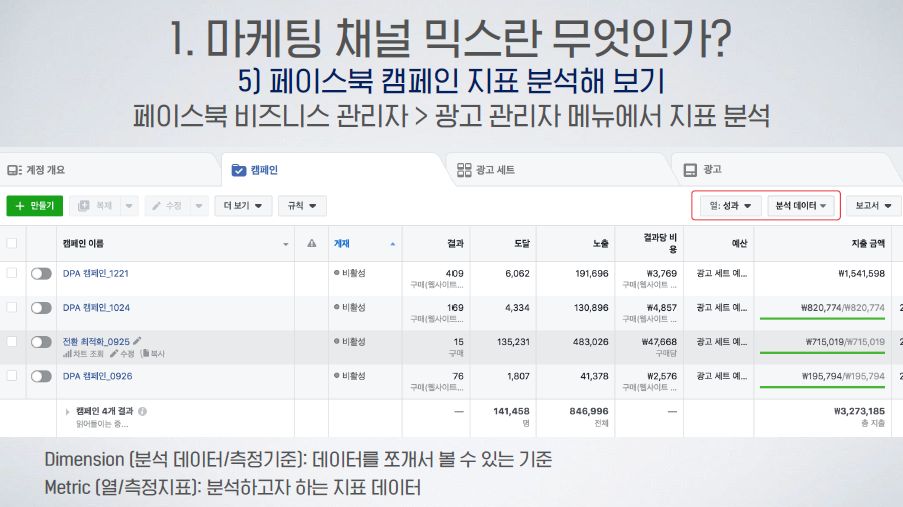This screenshot has width=903, height=507.
Task: Expand the 캠페인 4개 결과 summary row
Action: pos(67,412)
